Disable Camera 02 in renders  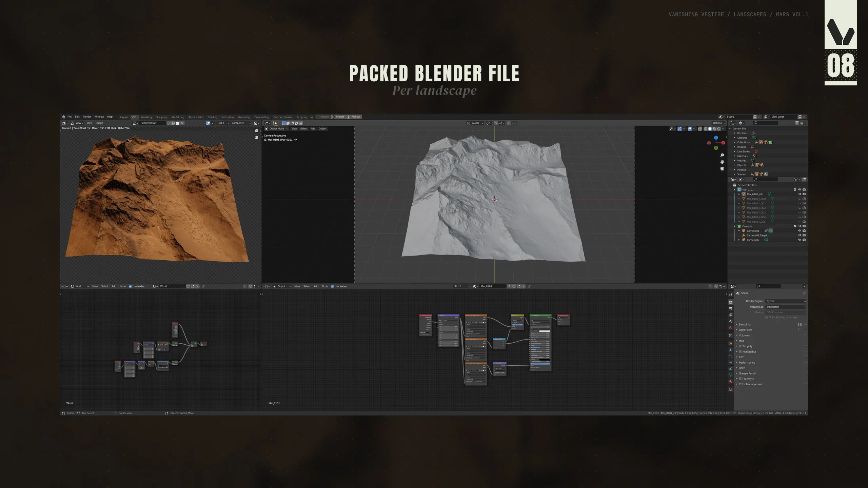coord(804,240)
